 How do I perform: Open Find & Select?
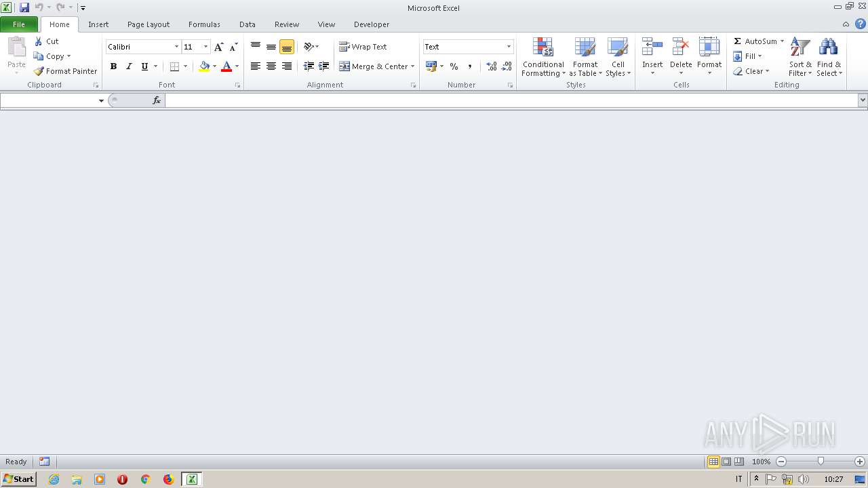pyautogui.click(x=829, y=58)
